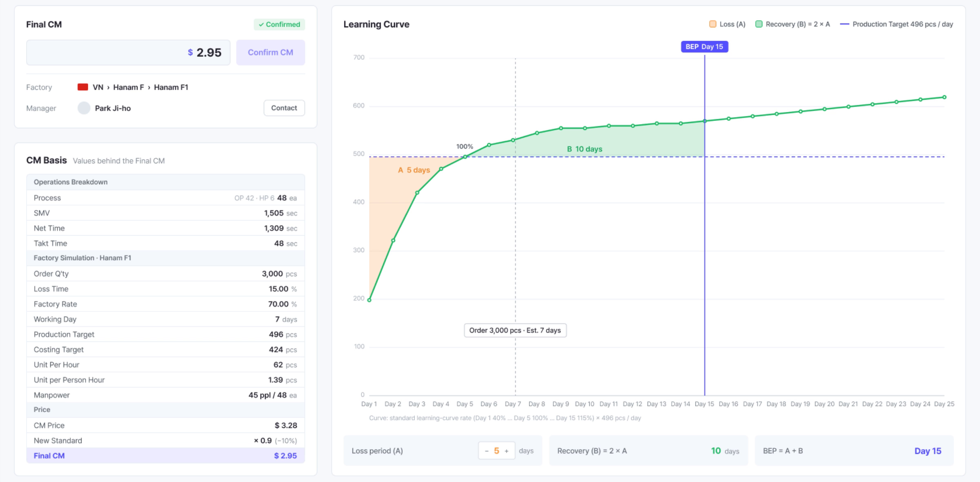
Task: Click the highlighted Final CM $ 2.95 row
Action: [x=165, y=455]
